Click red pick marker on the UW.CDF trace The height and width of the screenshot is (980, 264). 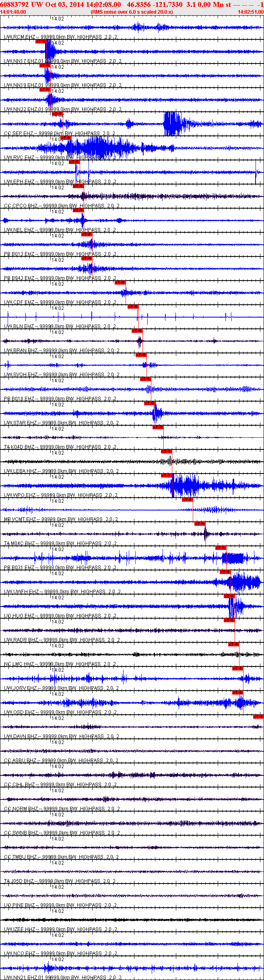coord(120,282)
